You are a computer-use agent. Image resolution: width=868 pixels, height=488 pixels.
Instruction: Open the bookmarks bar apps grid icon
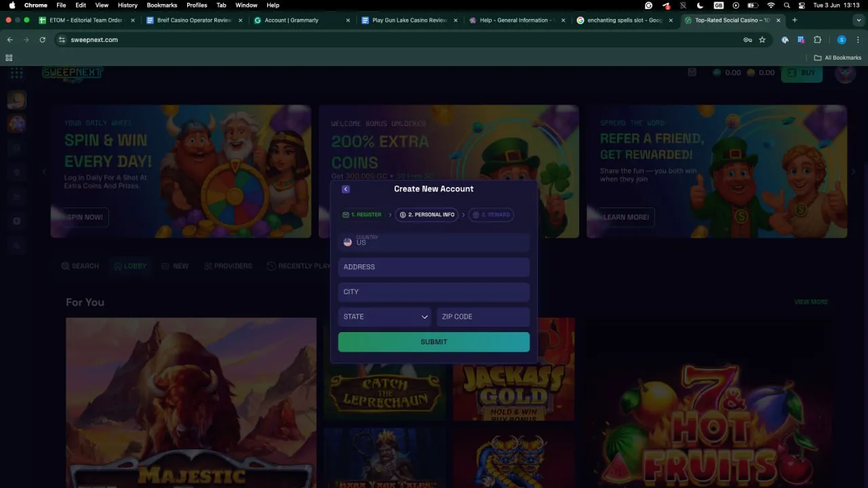tap(9, 58)
